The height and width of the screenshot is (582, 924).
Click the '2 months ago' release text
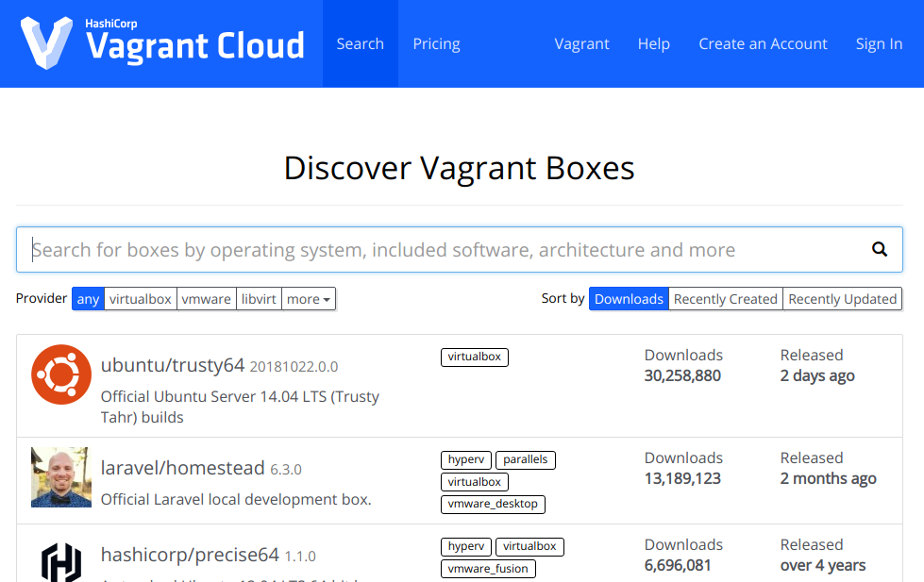[828, 478]
